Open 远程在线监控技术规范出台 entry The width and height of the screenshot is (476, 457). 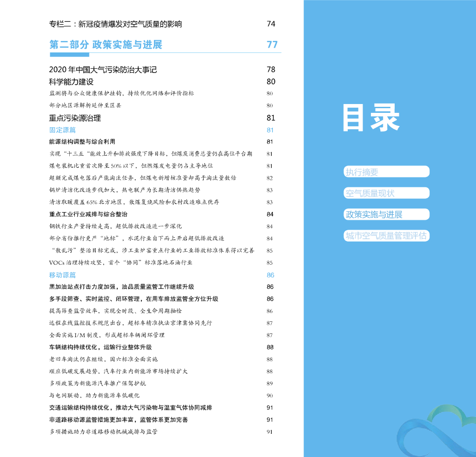click(131, 323)
